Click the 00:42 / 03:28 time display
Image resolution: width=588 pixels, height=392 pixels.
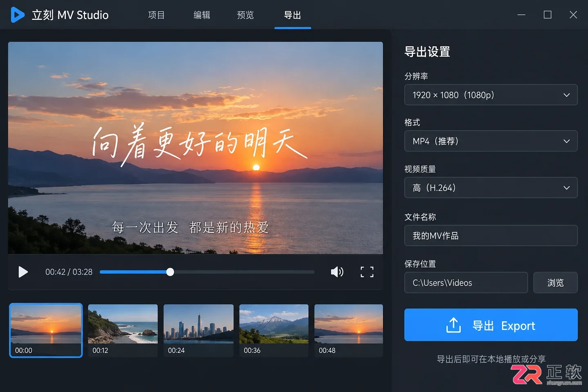[x=69, y=272]
